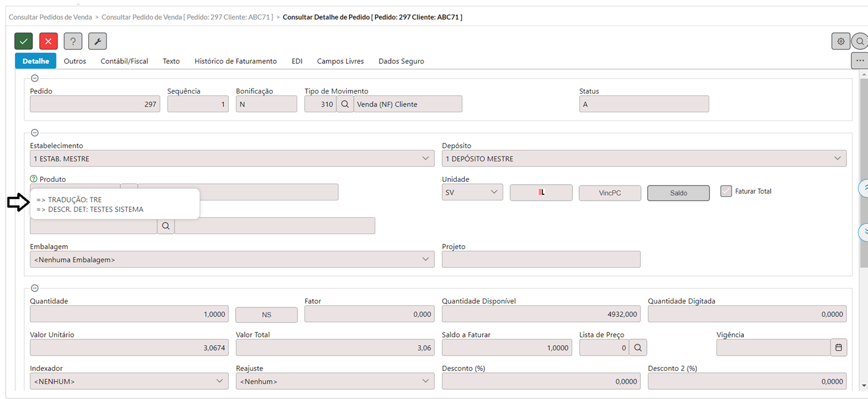The image size is (868, 399).
Task: Click tooltip text DESCR. DET: TESTES SISTEMA
Action: (90, 210)
